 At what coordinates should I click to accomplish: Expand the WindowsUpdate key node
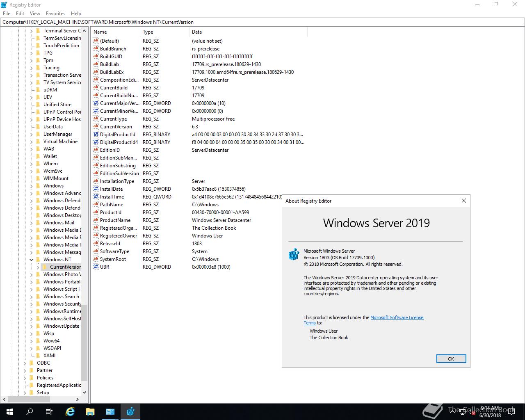click(32, 326)
